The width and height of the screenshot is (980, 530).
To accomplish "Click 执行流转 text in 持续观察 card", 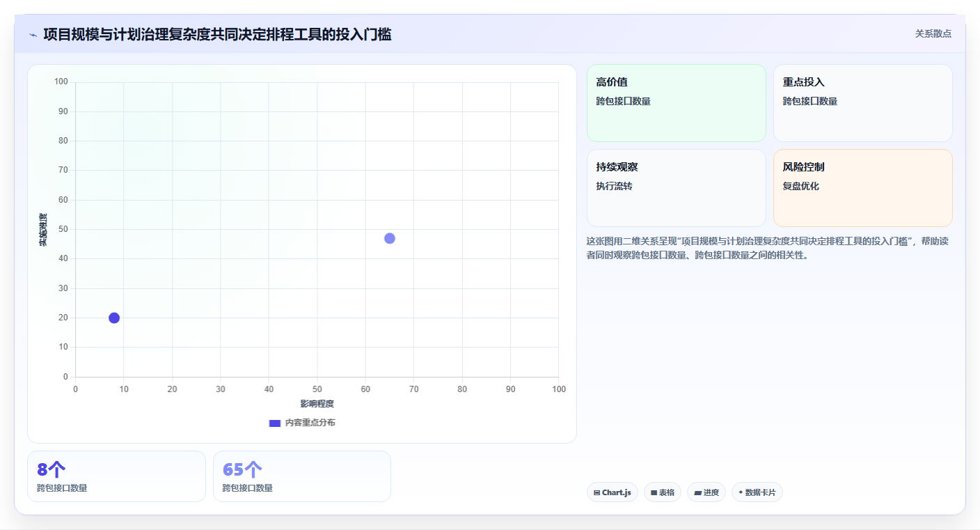I will 614,186.
